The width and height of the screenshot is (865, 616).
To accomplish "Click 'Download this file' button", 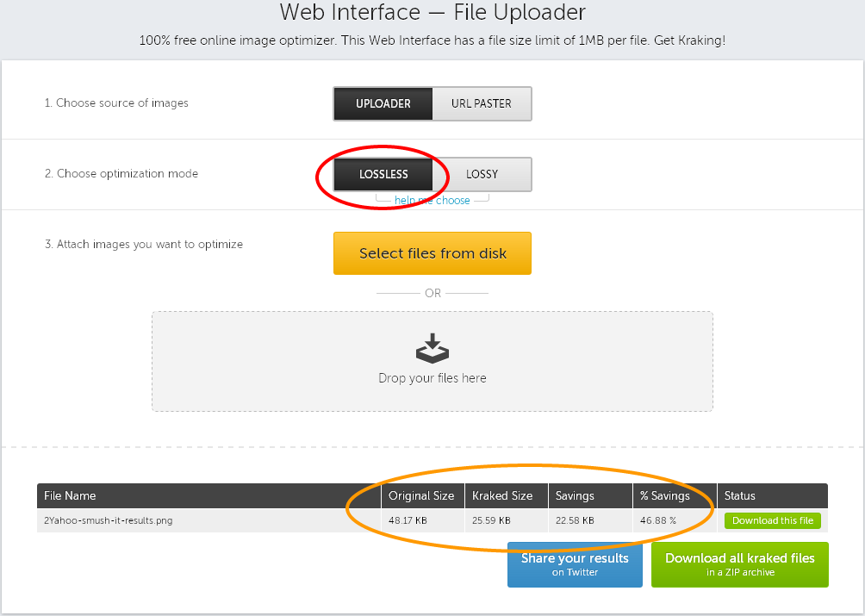I will pos(772,520).
